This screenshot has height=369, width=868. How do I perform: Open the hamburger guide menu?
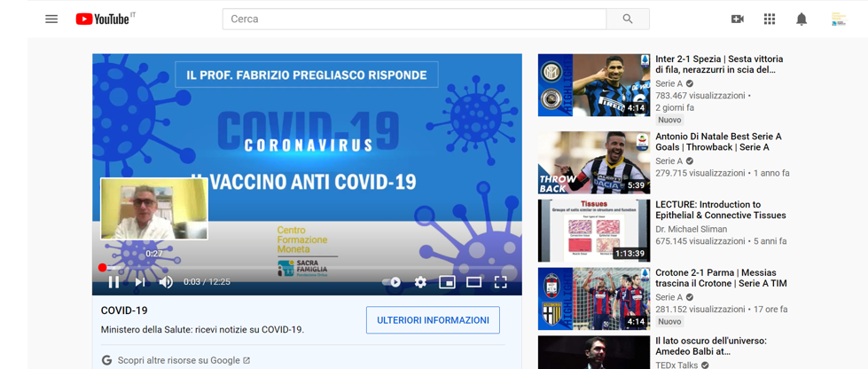coord(51,19)
